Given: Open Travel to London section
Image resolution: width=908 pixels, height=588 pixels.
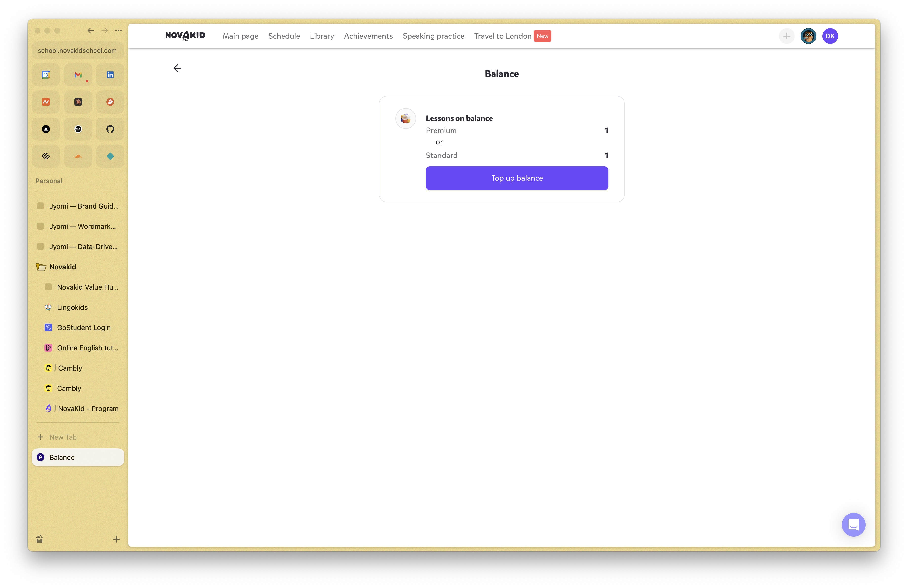Looking at the screenshot, I should tap(502, 36).
